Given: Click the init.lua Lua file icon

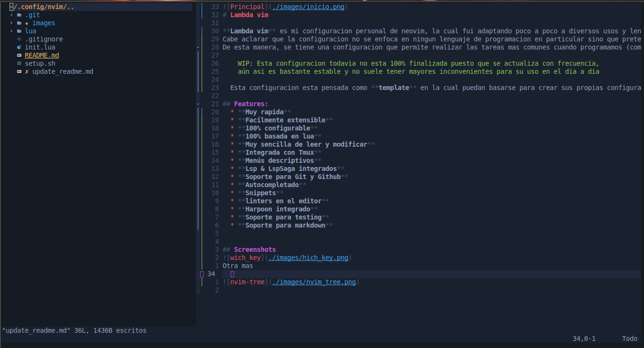Looking at the screenshot, I should coord(19,47).
